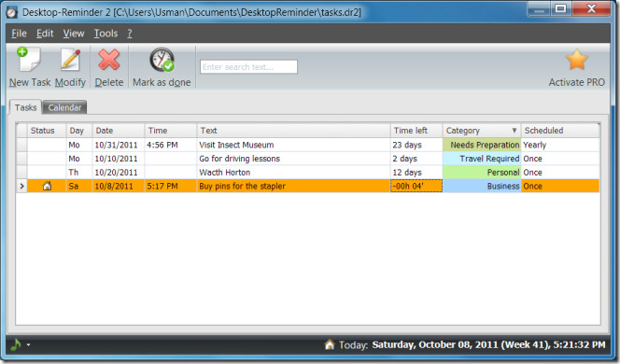Click the Mark as done clock icon

[x=162, y=60]
